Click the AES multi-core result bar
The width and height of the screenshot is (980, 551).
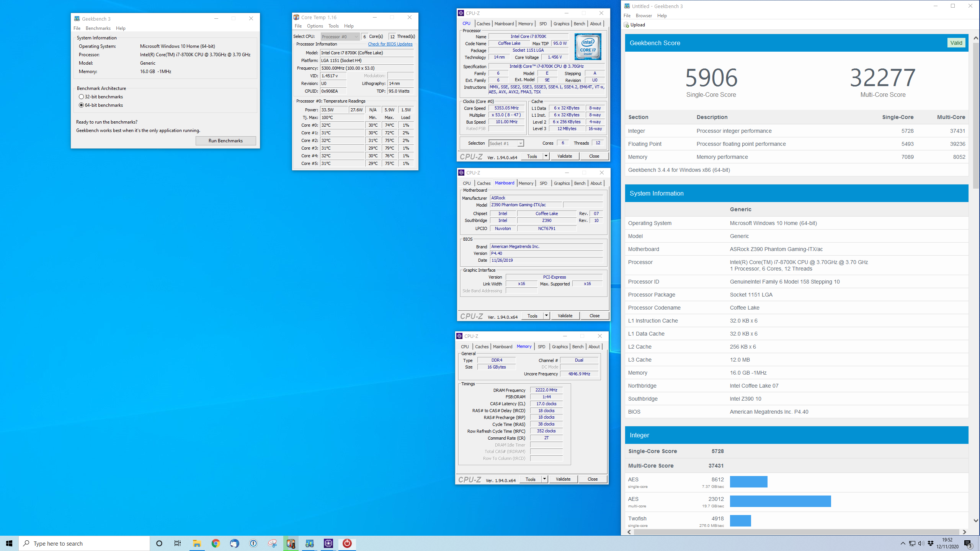click(780, 501)
